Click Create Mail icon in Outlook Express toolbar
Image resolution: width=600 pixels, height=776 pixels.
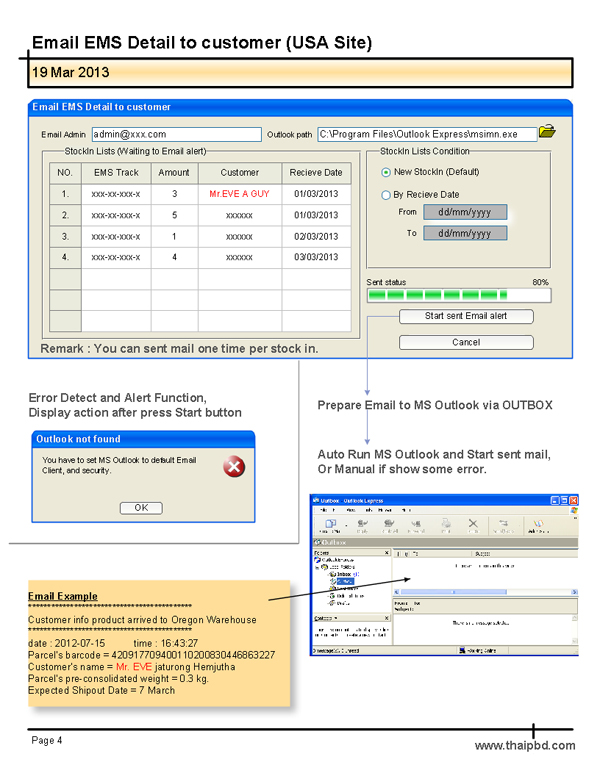coord(330,526)
